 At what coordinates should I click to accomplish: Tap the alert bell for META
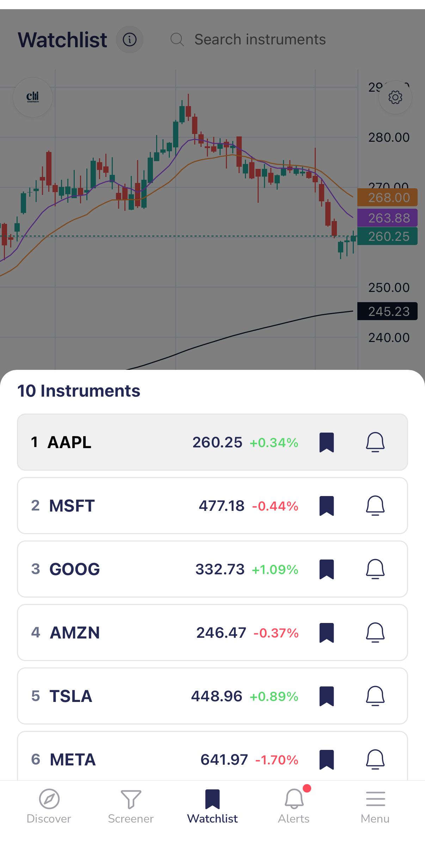click(375, 759)
